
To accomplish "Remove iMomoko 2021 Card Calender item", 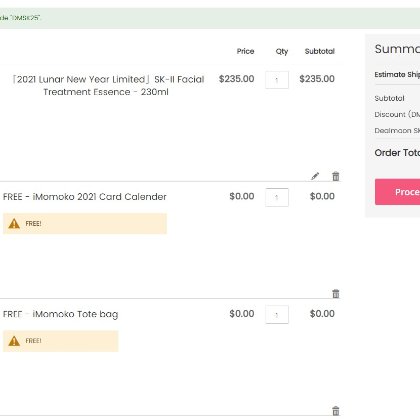I will click(x=336, y=294).
